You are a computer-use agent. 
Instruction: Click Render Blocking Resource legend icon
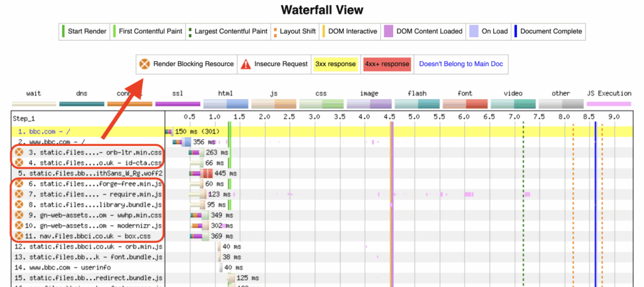(x=144, y=64)
